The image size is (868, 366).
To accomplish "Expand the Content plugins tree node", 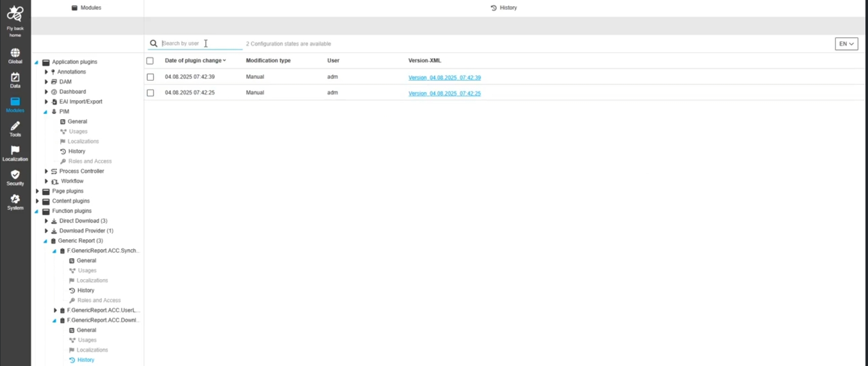I will pos(37,201).
